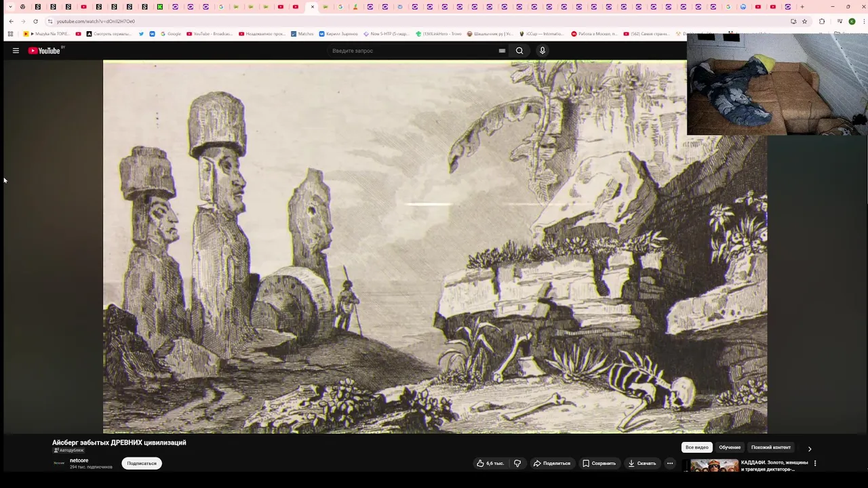Image resolution: width=868 pixels, height=488 pixels.
Task: Open "YouTube - Broadcas..." bookmark
Action: tap(210, 34)
